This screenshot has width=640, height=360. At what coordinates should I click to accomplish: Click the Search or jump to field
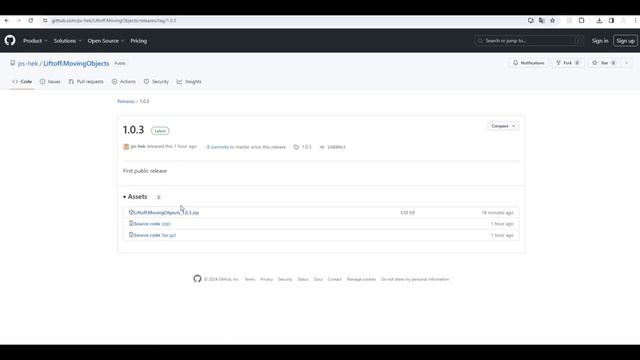point(529,41)
